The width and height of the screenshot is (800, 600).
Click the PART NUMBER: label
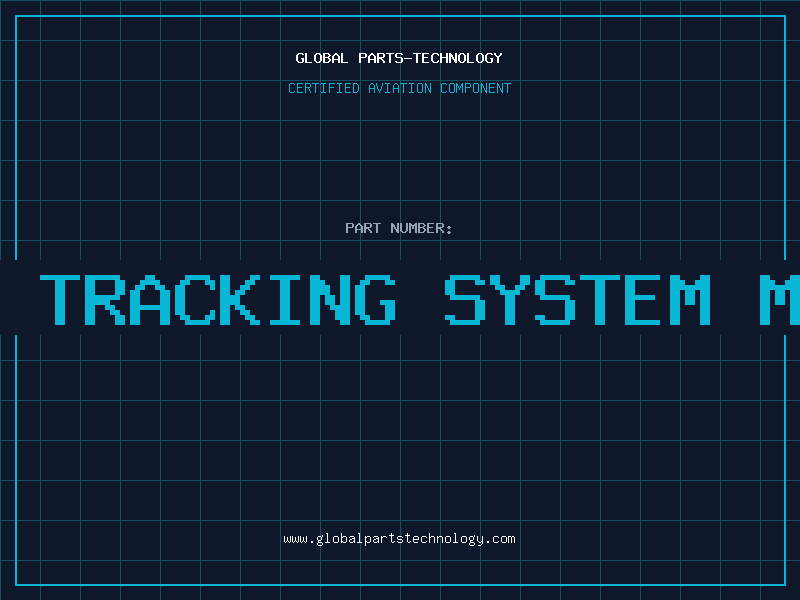point(399,228)
